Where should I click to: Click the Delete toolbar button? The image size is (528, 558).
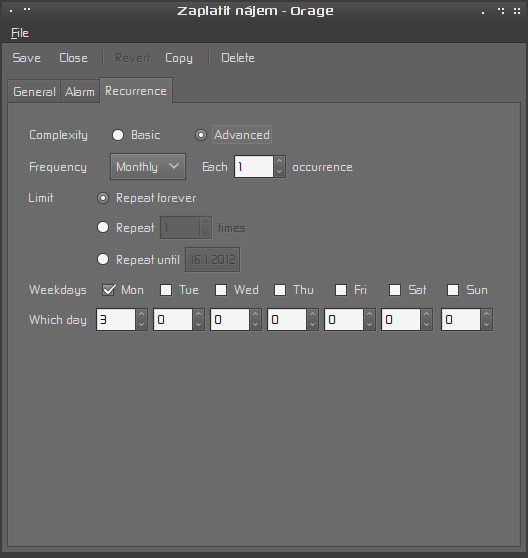tap(238, 58)
